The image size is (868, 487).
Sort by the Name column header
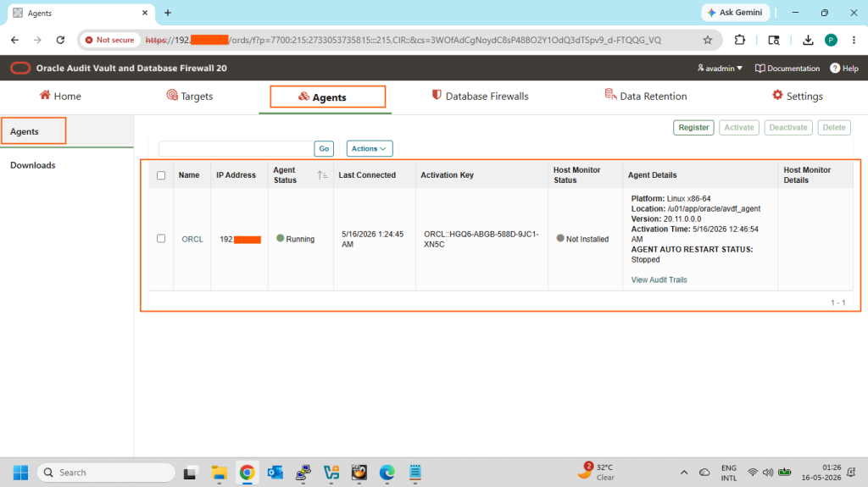(x=189, y=174)
